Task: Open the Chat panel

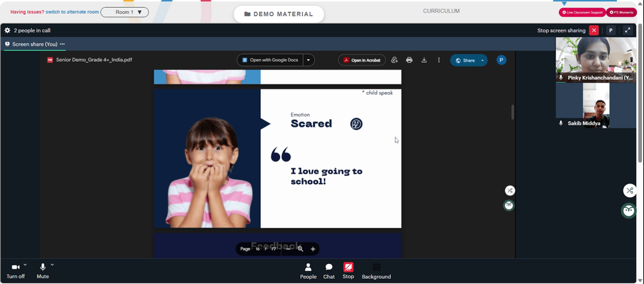Action: point(329,271)
